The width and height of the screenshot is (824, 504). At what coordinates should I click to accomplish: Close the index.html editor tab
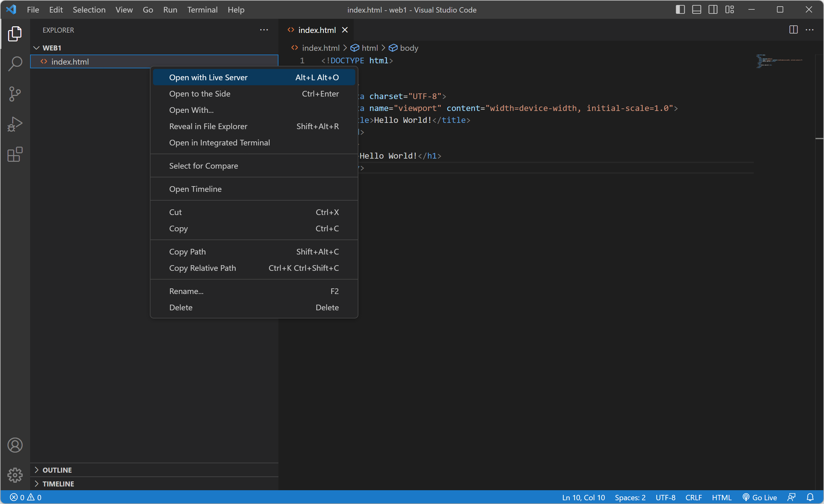click(x=345, y=30)
